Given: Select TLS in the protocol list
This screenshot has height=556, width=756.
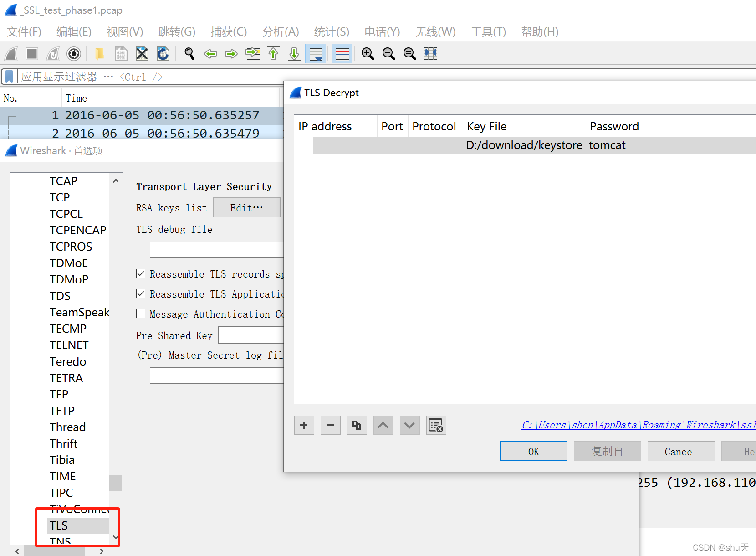Looking at the screenshot, I should pyautogui.click(x=77, y=525).
